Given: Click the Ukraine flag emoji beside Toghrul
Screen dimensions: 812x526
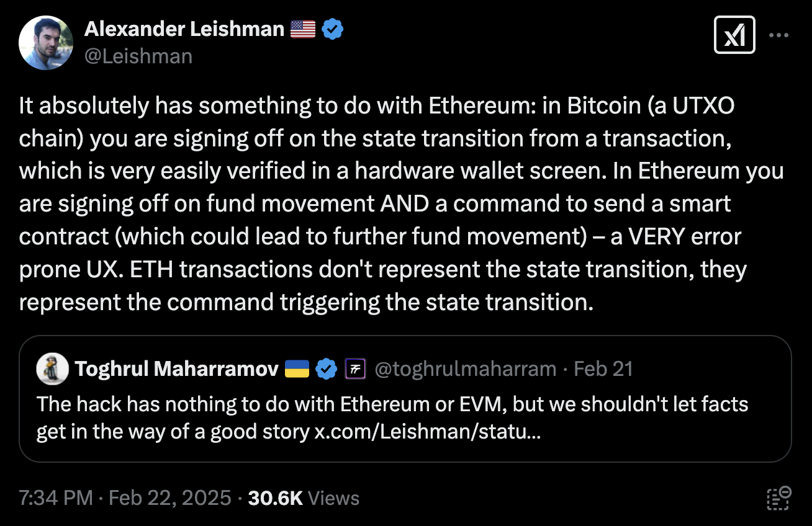Looking at the screenshot, I should pos(297,369).
